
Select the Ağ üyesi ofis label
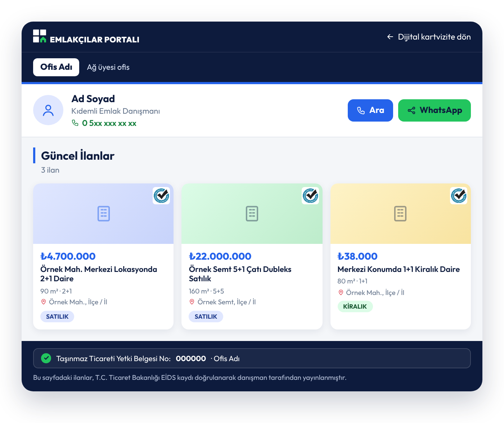[x=108, y=67]
